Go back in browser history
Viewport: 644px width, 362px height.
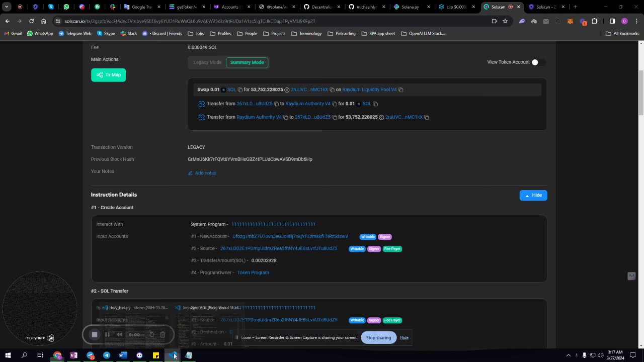pyautogui.click(x=7, y=21)
